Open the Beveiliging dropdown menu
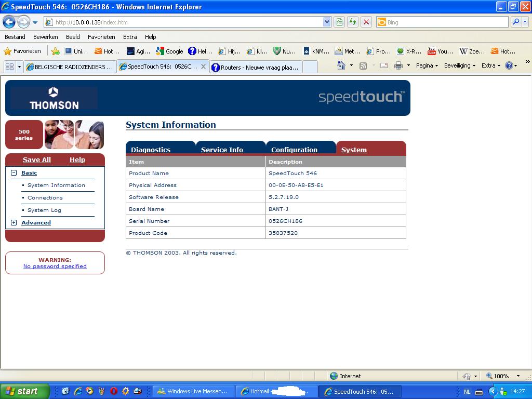The width and height of the screenshot is (532, 399). pyautogui.click(x=460, y=65)
